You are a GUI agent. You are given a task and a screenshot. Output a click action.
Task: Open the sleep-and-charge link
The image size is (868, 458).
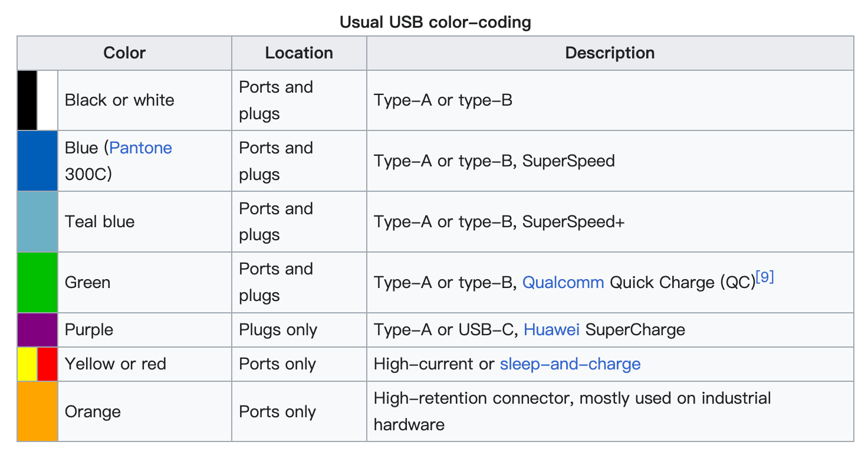[x=570, y=364]
